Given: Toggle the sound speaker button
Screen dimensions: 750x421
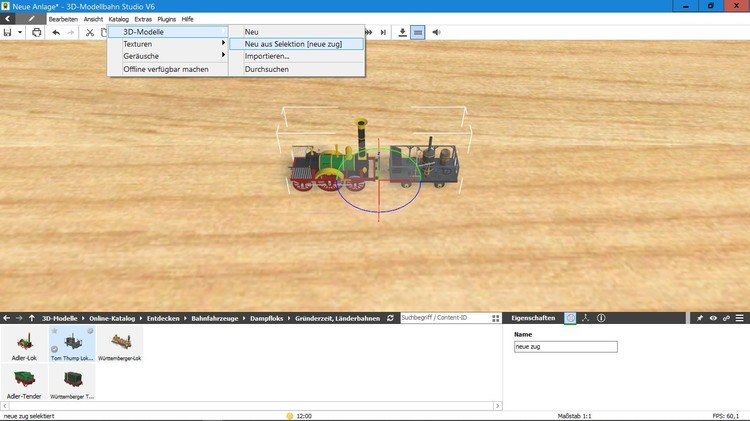Looking at the screenshot, I should 436,33.
